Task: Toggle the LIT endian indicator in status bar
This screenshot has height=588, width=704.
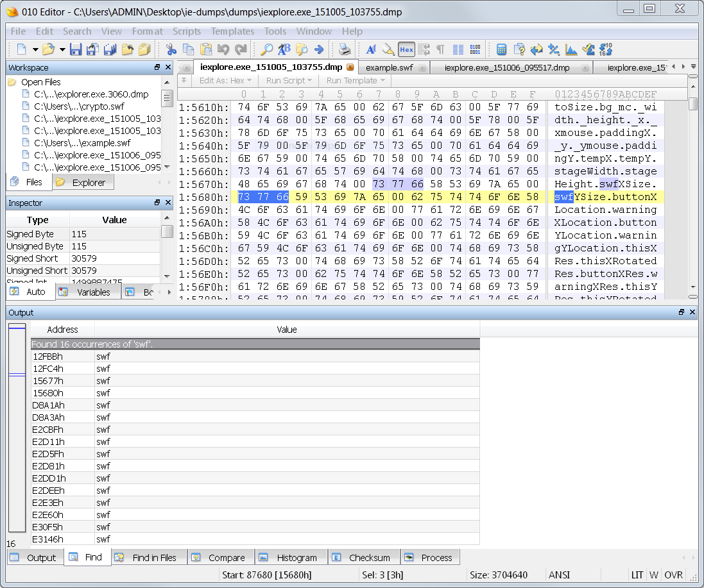Action: pos(637,575)
